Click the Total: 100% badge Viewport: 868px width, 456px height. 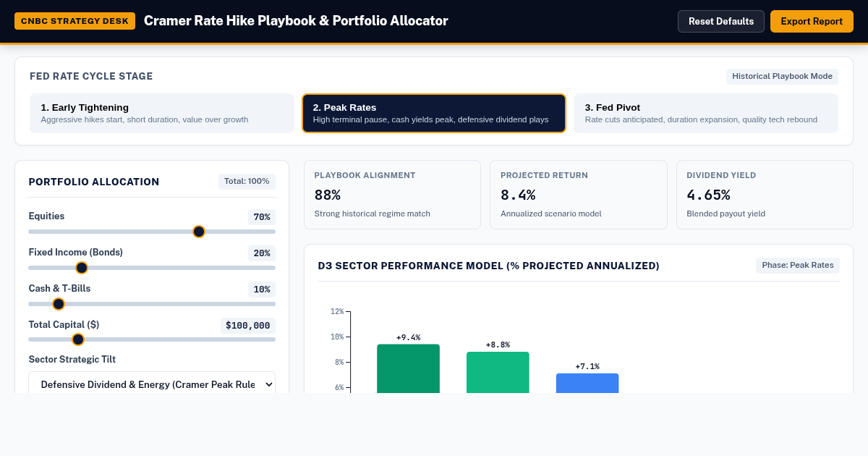click(247, 182)
